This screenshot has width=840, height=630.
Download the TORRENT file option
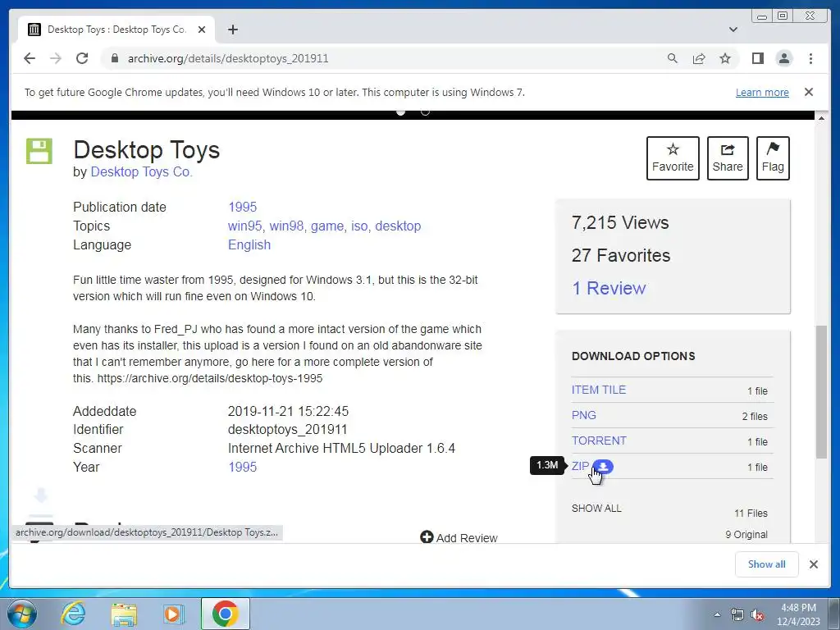pos(598,441)
